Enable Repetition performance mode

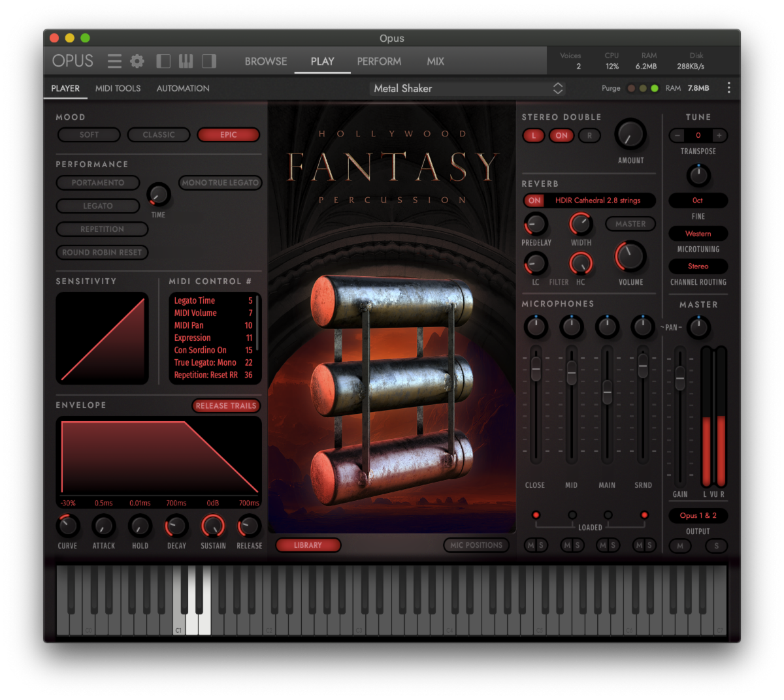102,229
